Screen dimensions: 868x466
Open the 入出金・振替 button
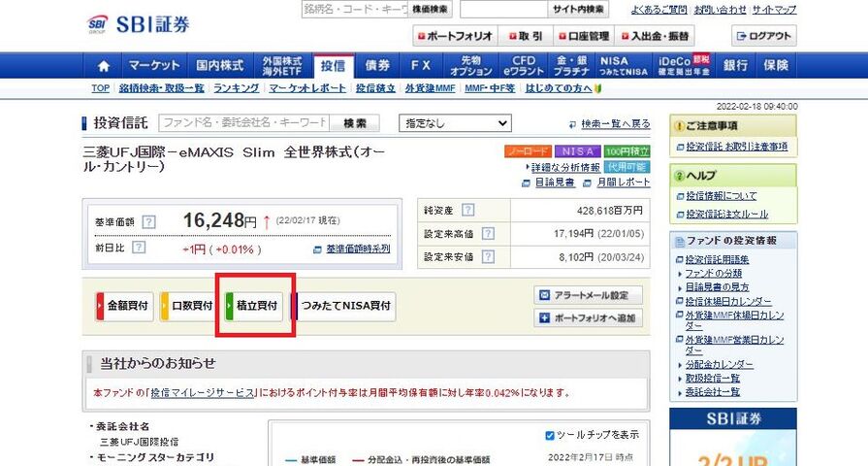point(655,36)
